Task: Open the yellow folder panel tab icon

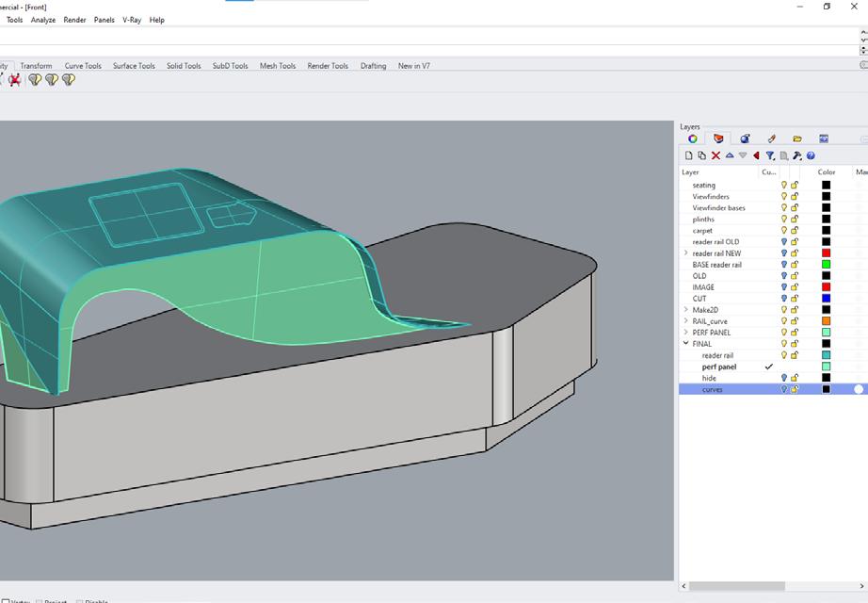Action: point(797,139)
